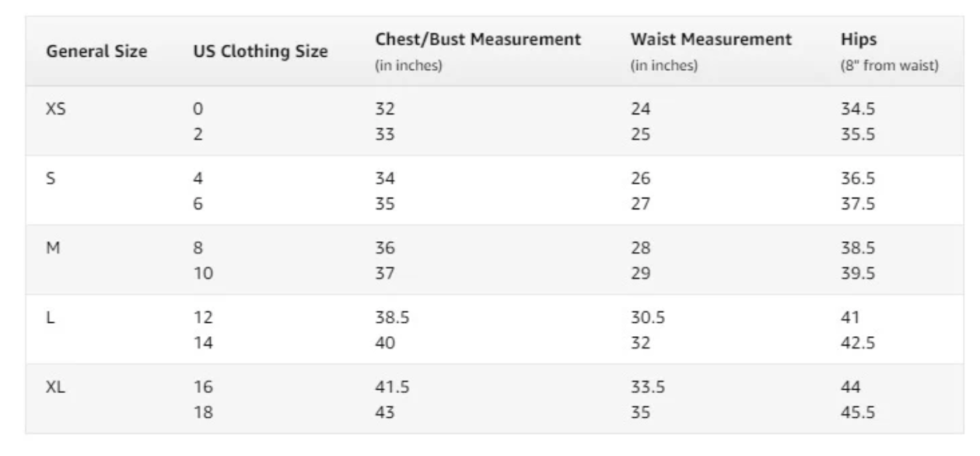The image size is (980, 456).
Task: Click the XS general size cell
Action: (x=56, y=109)
